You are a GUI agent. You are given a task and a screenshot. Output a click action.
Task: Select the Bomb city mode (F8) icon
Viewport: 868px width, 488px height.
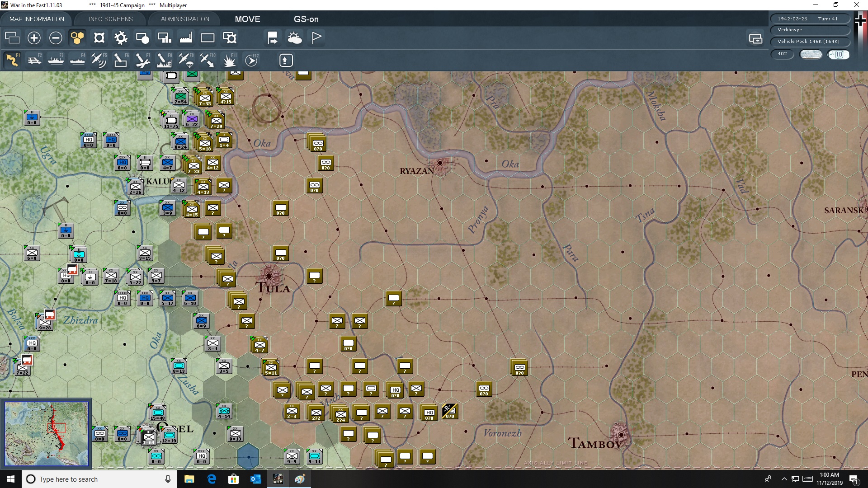pyautogui.click(x=164, y=60)
